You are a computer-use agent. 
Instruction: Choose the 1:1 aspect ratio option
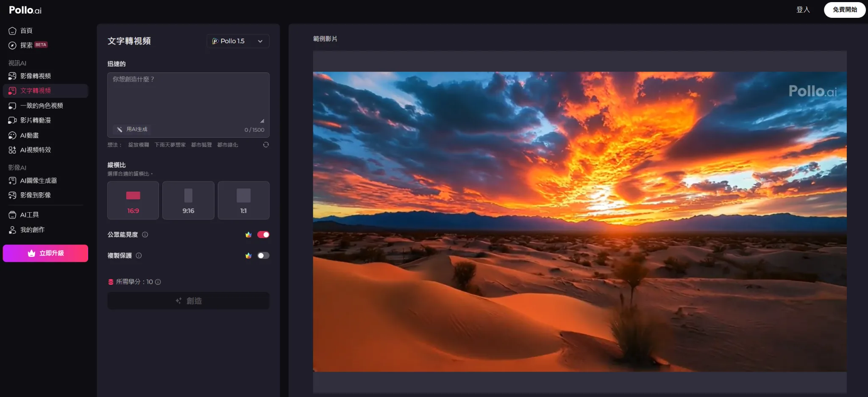point(243,200)
